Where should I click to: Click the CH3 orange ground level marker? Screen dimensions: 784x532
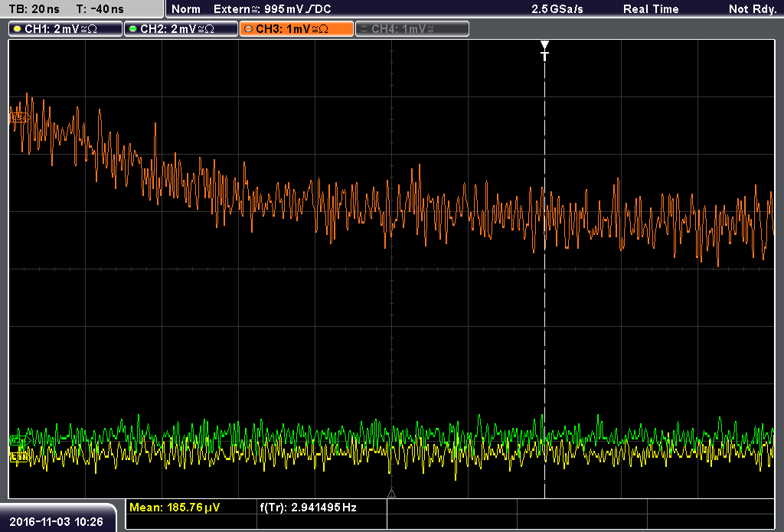[19, 118]
